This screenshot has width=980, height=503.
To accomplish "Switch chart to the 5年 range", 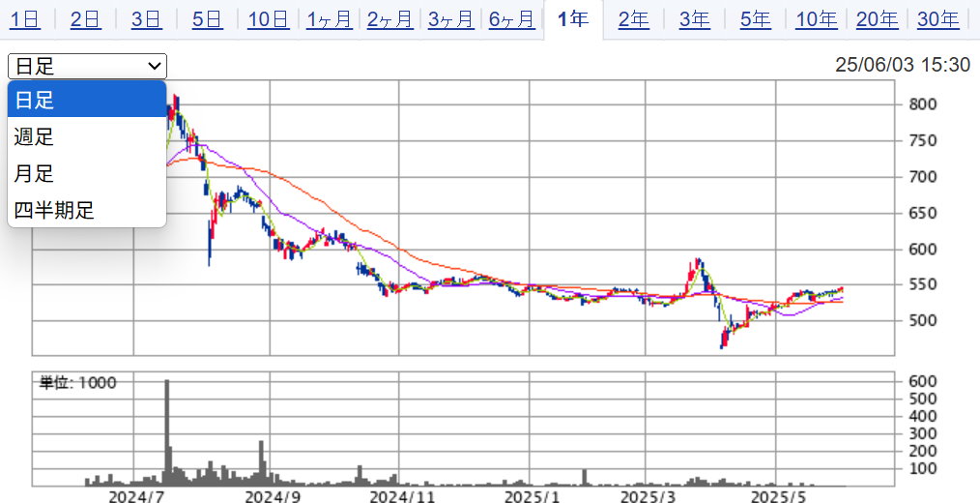I will click(756, 19).
